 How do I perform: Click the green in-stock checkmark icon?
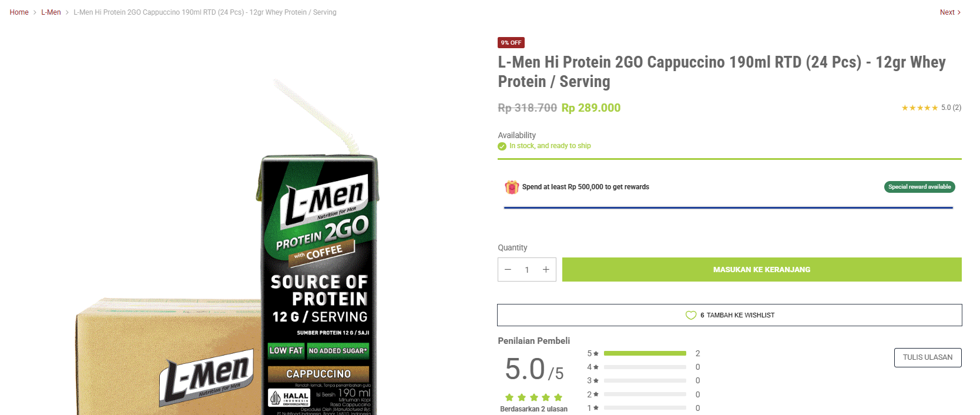[x=502, y=146]
